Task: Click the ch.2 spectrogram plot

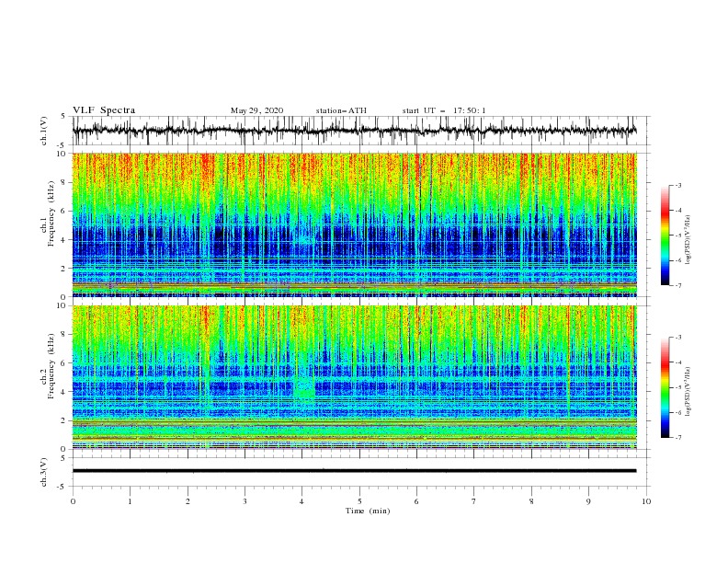Action: click(x=354, y=377)
